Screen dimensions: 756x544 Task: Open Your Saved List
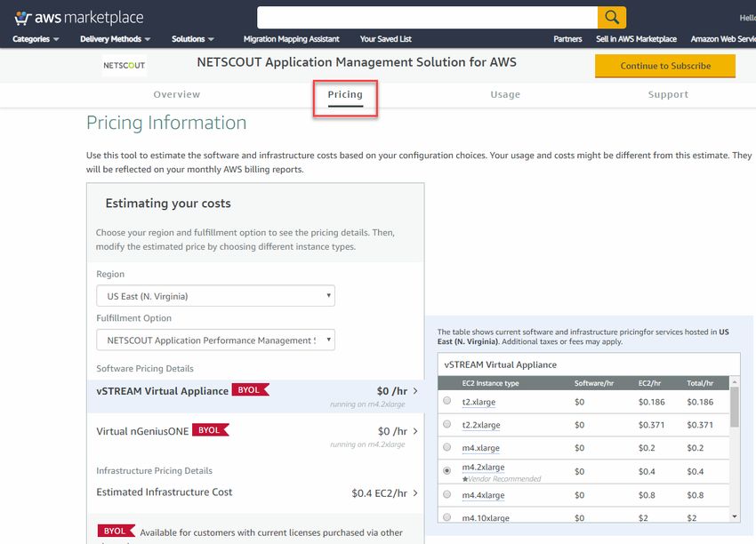tap(386, 39)
